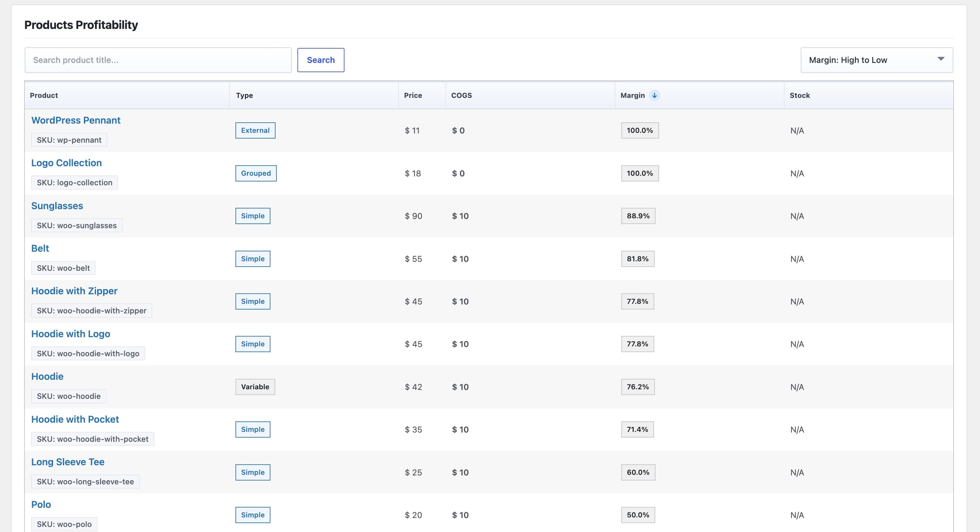Open the Polo product link
Image resolution: width=980 pixels, height=532 pixels.
pos(41,505)
